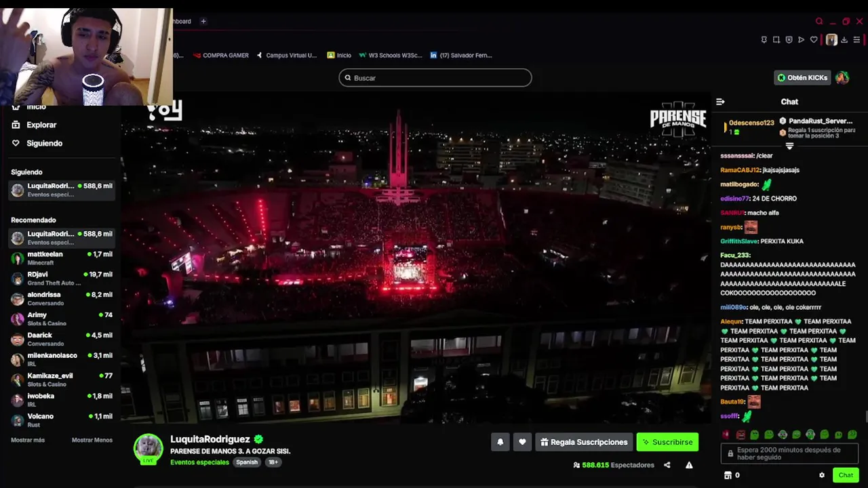
Task: Expand the chat leaderboard chevron
Action: click(x=789, y=146)
